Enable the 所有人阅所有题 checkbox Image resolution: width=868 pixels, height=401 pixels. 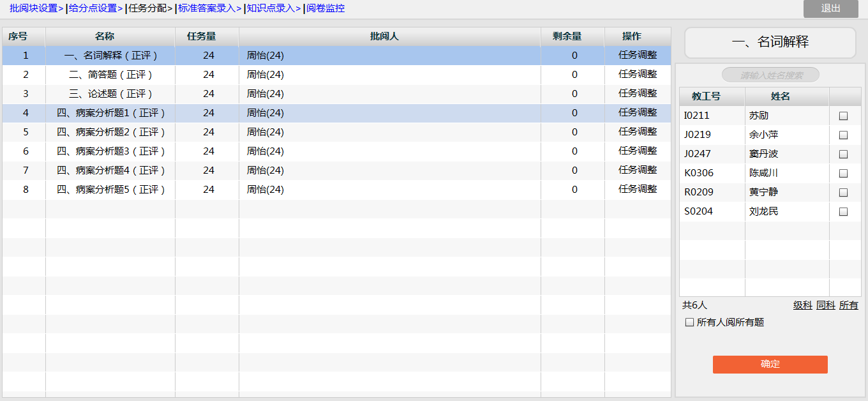coord(689,322)
